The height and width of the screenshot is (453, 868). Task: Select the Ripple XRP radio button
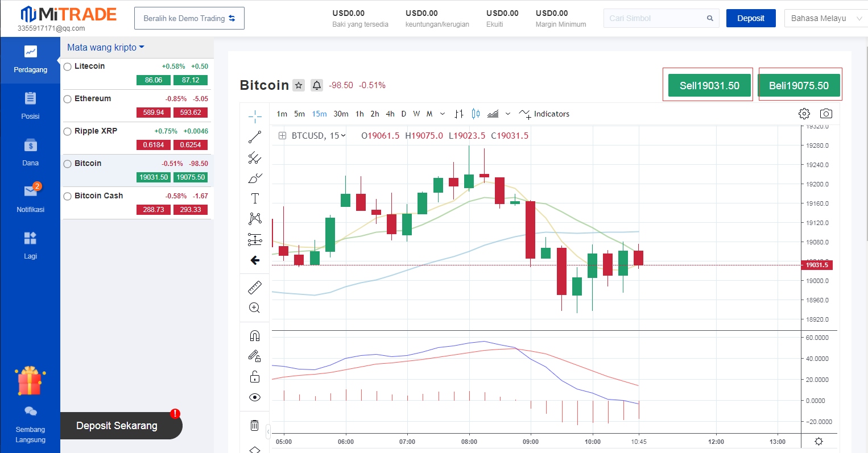point(68,131)
